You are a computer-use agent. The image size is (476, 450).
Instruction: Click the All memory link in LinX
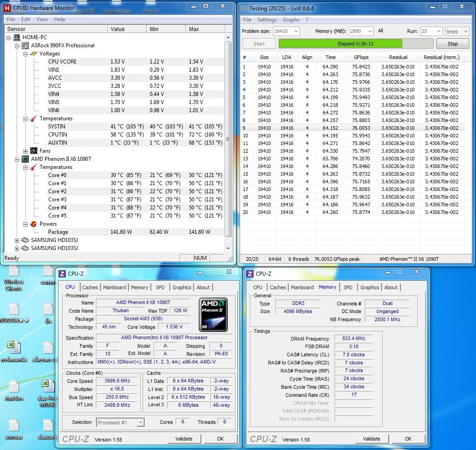[x=381, y=31]
